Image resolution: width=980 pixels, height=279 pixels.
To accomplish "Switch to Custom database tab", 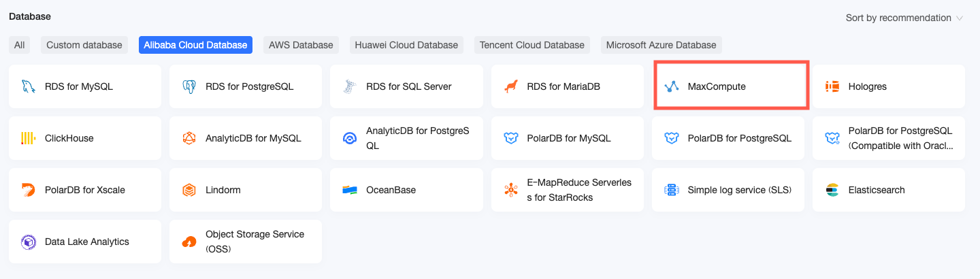I will [84, 45].
